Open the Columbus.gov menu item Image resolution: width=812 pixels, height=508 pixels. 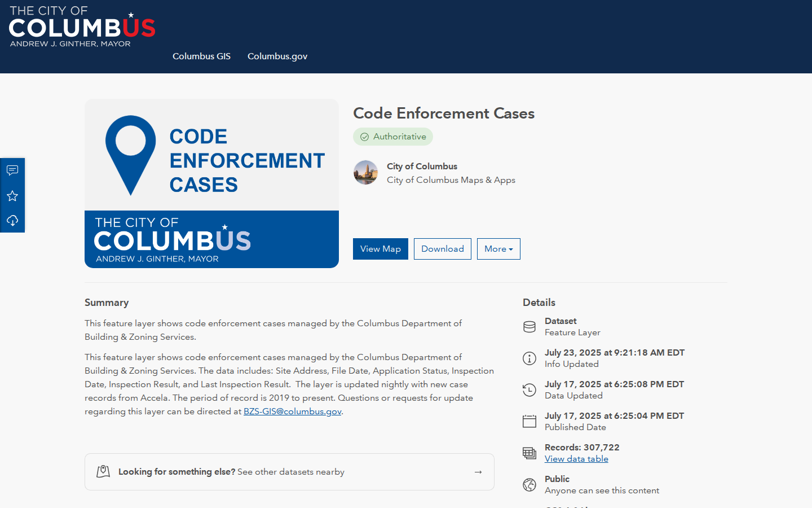[x=277, y=56]
